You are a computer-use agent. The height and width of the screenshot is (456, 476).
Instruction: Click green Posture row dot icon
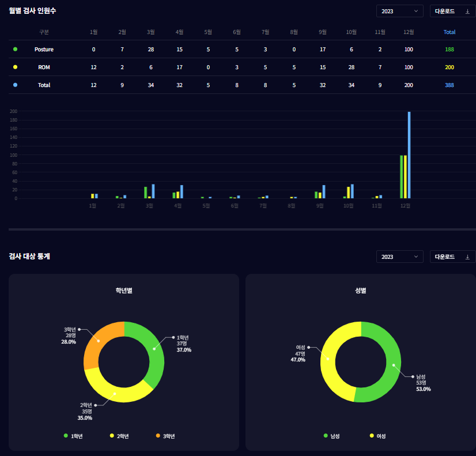15,50
